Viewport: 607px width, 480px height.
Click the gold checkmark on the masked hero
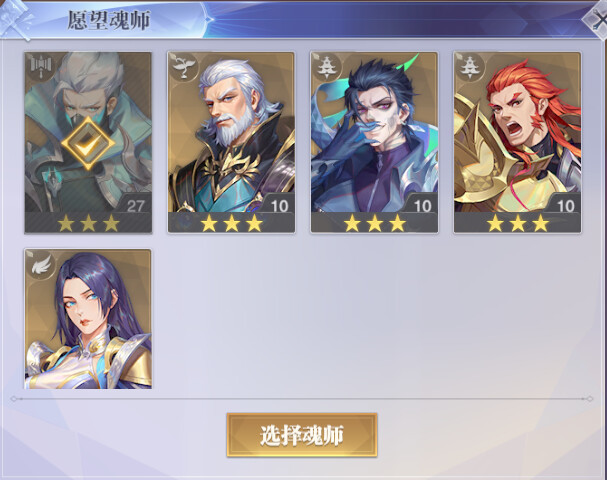[x=88, y=143]
